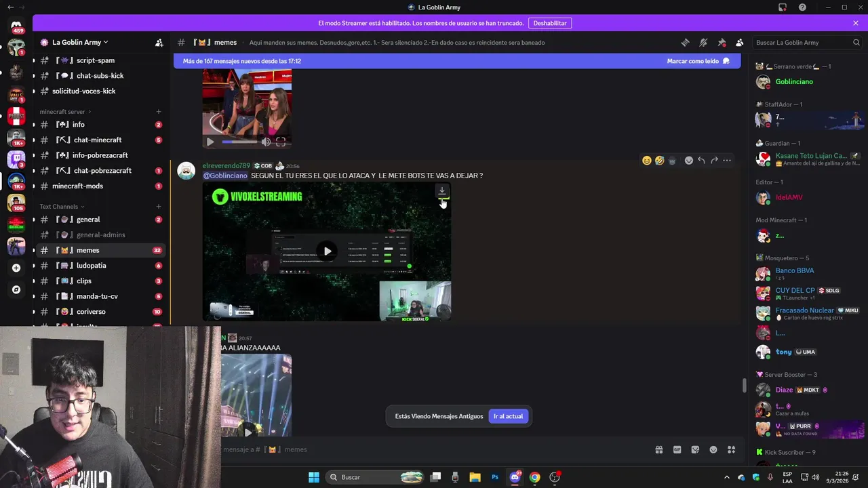Add channel to Text Channels category
Image resolution: width=868 pixels, height=488 pixels.
pos(159,207)
